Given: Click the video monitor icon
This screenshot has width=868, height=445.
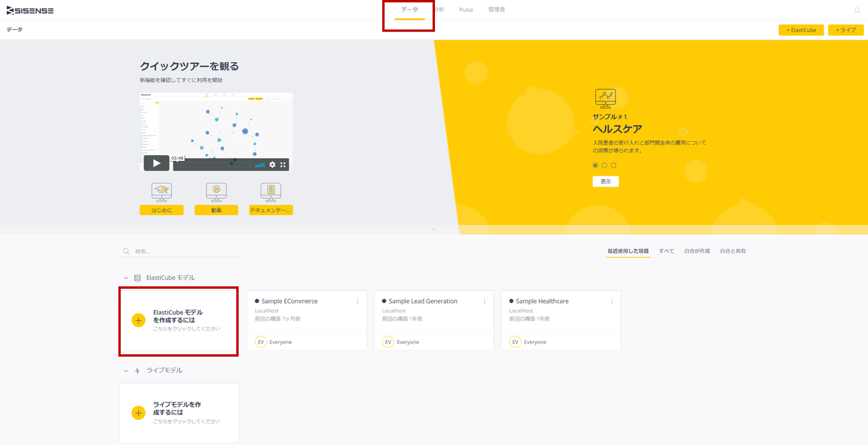Looking at the screenshot, I should (216, 192).
